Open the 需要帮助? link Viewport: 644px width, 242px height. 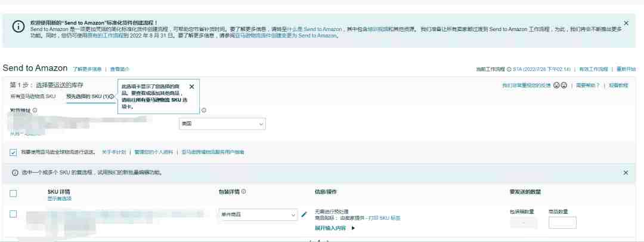(x=587, y=85)
